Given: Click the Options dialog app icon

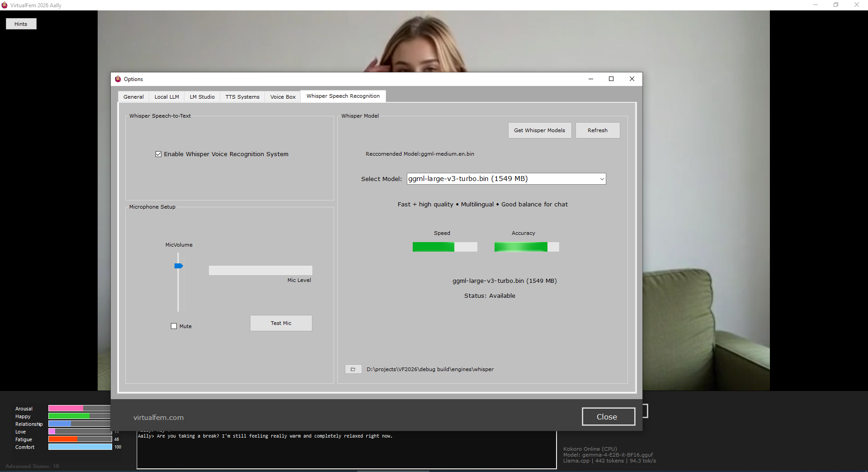Looking at the screenshot, I should click(x=118, y=79).
